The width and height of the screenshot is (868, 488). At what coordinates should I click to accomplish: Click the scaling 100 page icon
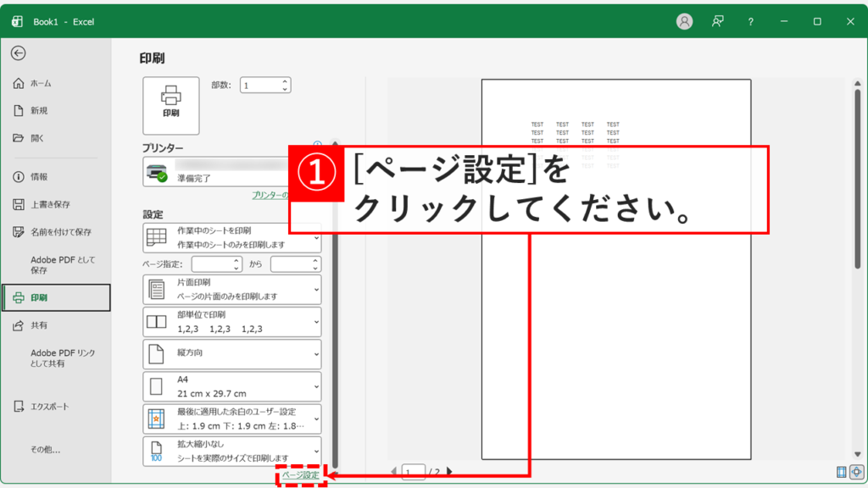(156, 452)
